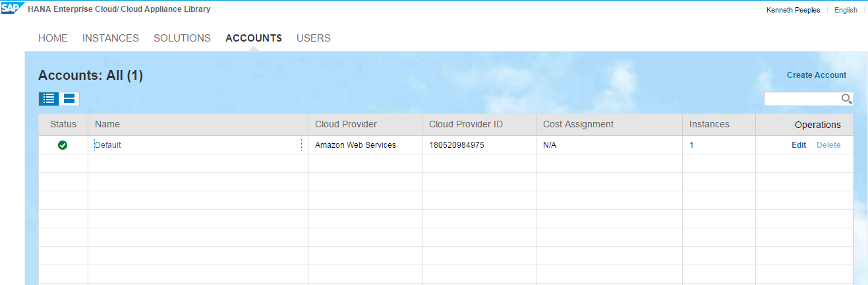
Task: Sort by Cloud Provider ID column header
Action: 479,124
